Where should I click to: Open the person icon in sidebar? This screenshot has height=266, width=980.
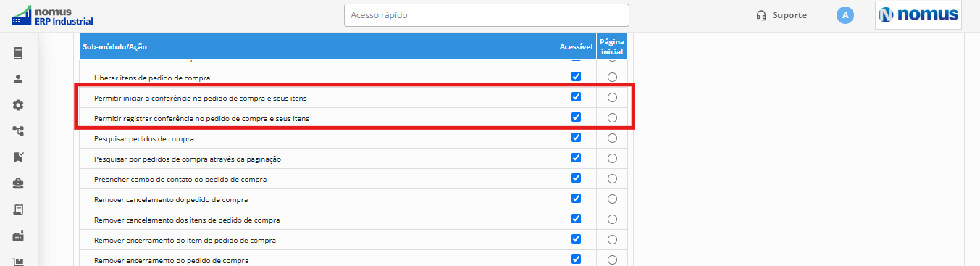coord(19,79)
